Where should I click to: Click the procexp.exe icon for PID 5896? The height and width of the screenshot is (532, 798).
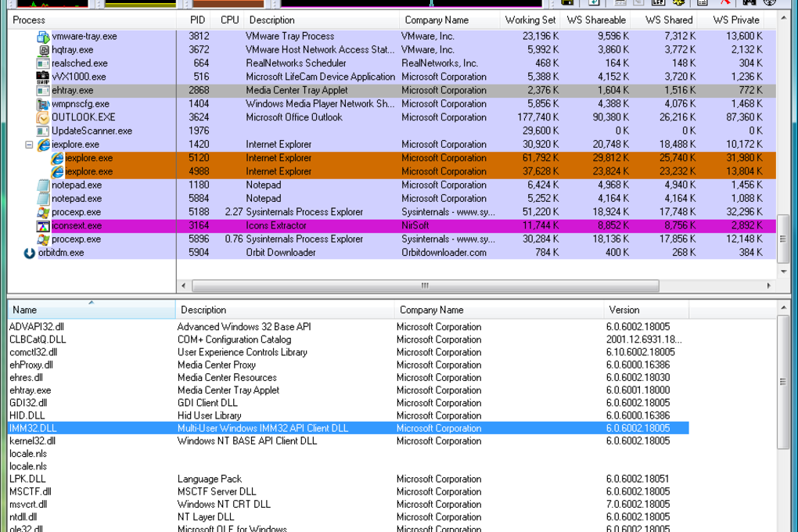click(x=43, y=239)
